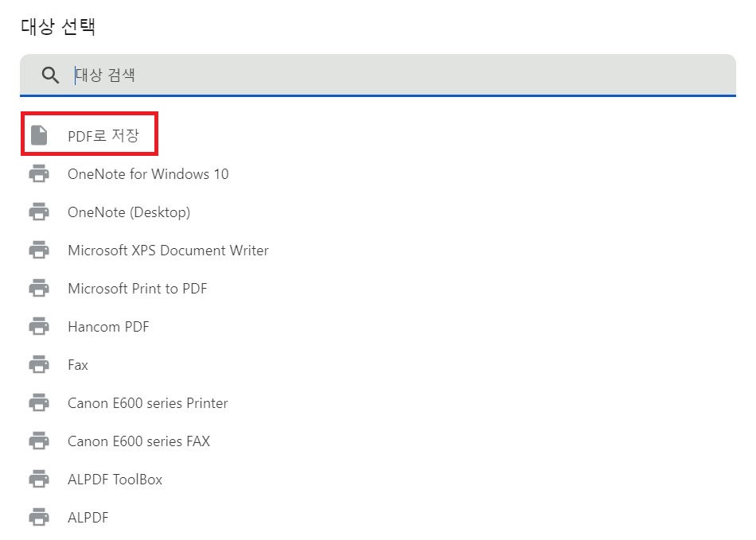This screenshot has height=540, width=756.
Task: Pick the Hancom PDF destination
Action: [x=108, y=327]
